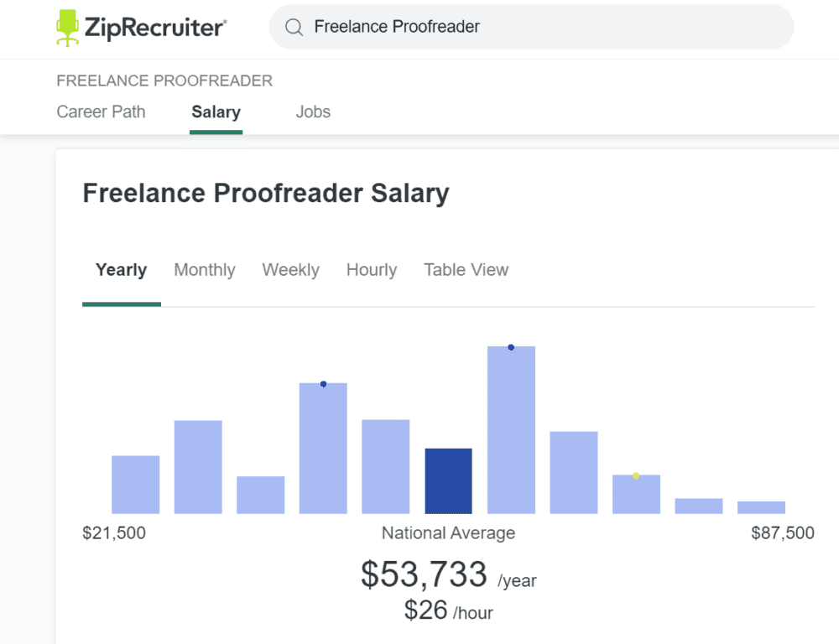
Task: Click the first bar near $21,500
Action: (x=135, y=485)
